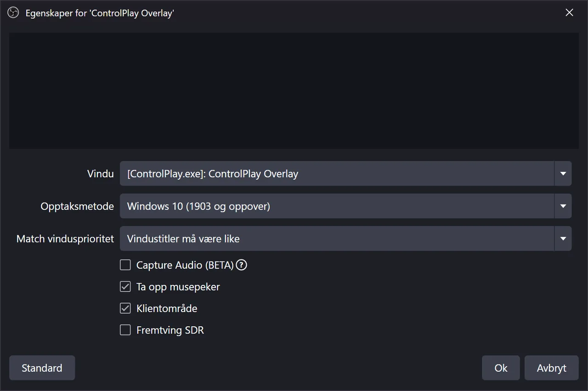
Task: Click the 'Opptaksmetode' field label
Action: point(77,206)
